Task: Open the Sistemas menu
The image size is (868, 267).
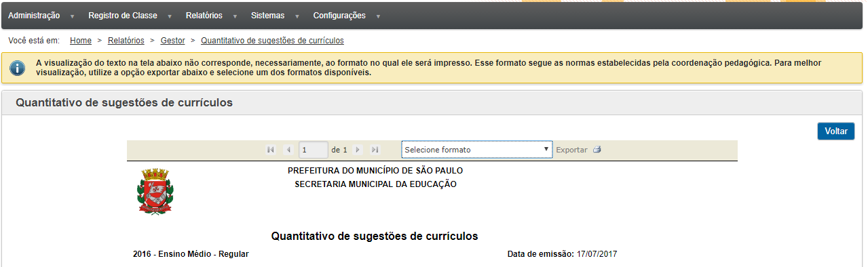Action: click(x=267, y=16)
